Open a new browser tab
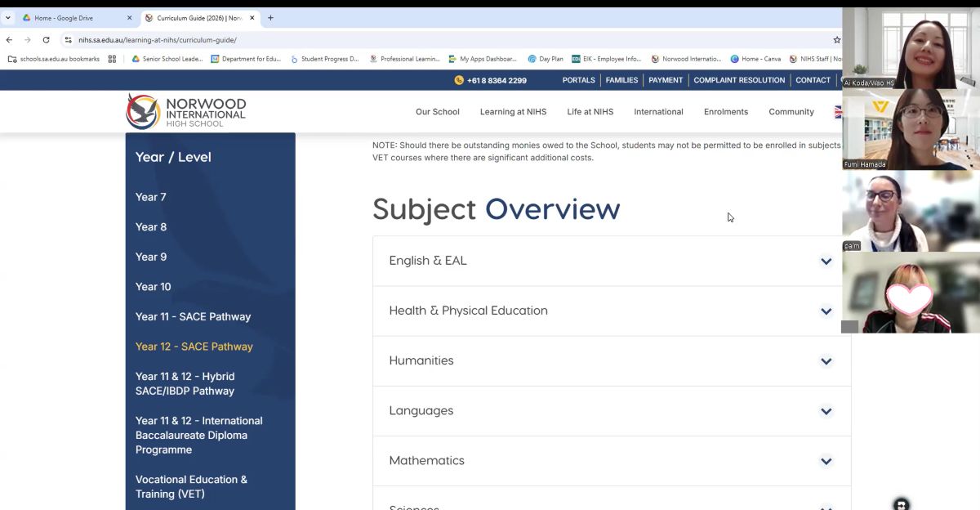 click(270, 18)
